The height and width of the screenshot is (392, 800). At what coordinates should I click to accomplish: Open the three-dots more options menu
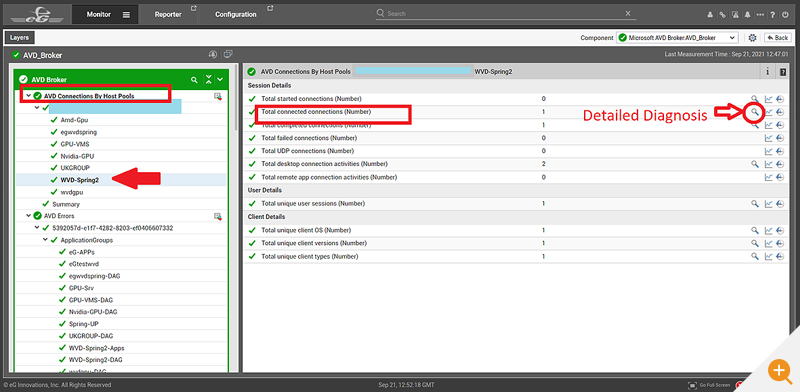click(x=760, y=15)
